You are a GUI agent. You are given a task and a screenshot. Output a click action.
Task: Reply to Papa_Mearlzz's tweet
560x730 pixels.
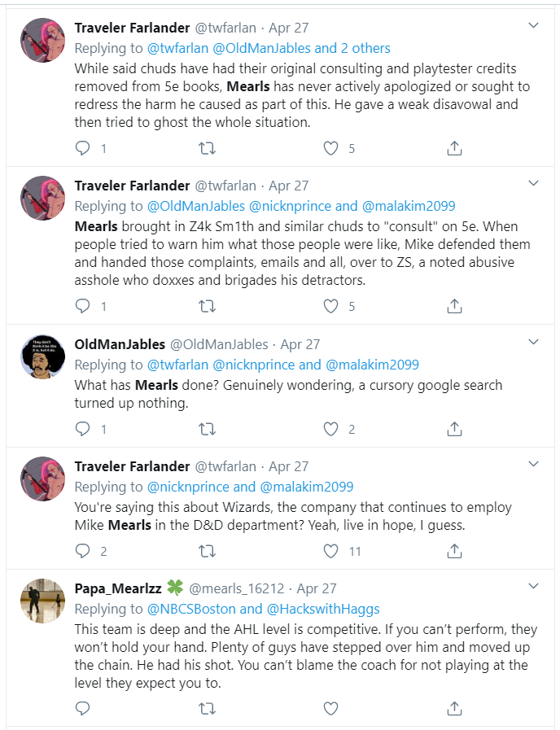(82, 709)
